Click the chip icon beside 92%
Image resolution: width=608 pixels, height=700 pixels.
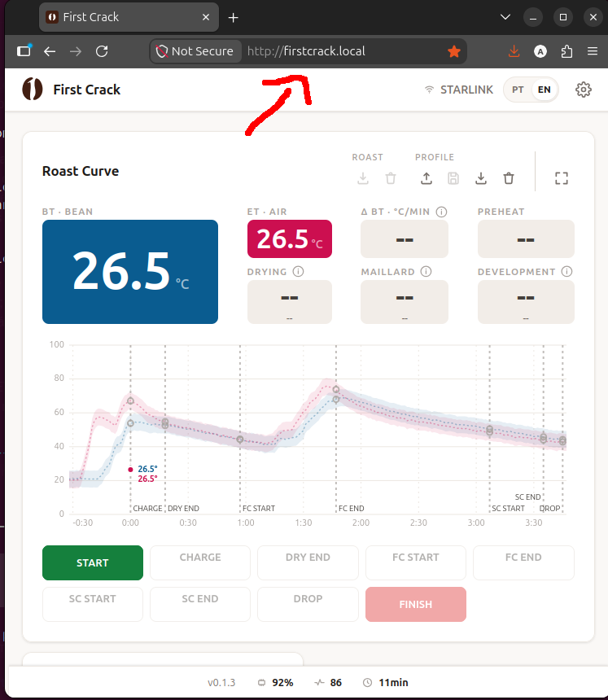[x=262, y=683]
